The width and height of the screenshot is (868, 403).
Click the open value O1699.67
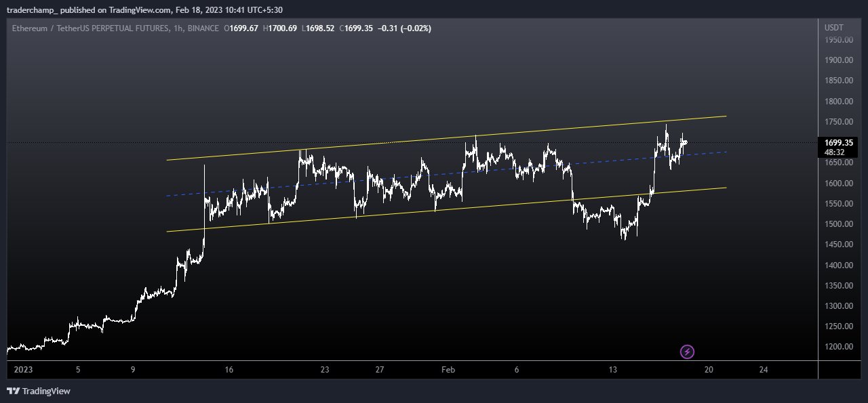[241, 28]
